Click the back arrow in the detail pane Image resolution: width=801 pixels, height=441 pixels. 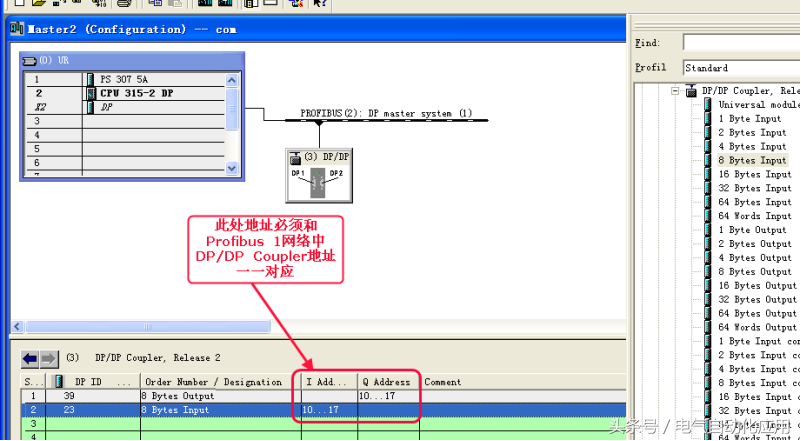tap(30, 359)
